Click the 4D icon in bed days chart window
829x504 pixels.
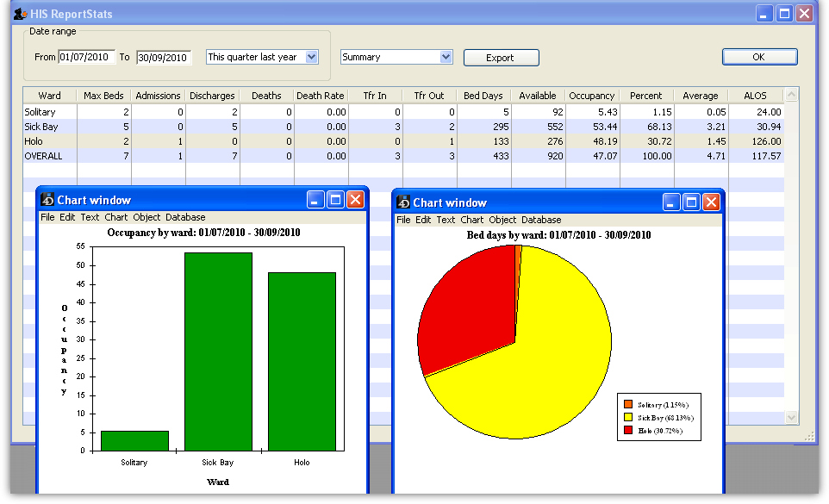[402, 202]
